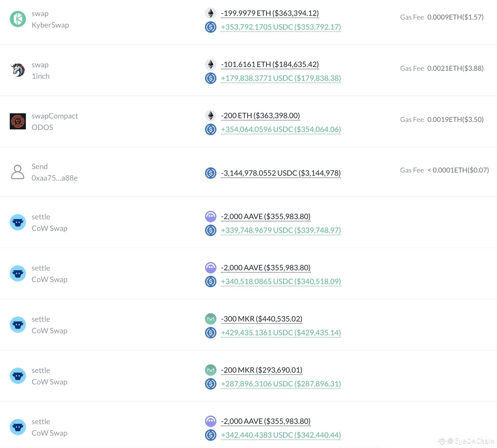Select the KyberSwap protocol icon
Image resolution: width=497 pixels, height=448 pixels.
pos(18,19)
